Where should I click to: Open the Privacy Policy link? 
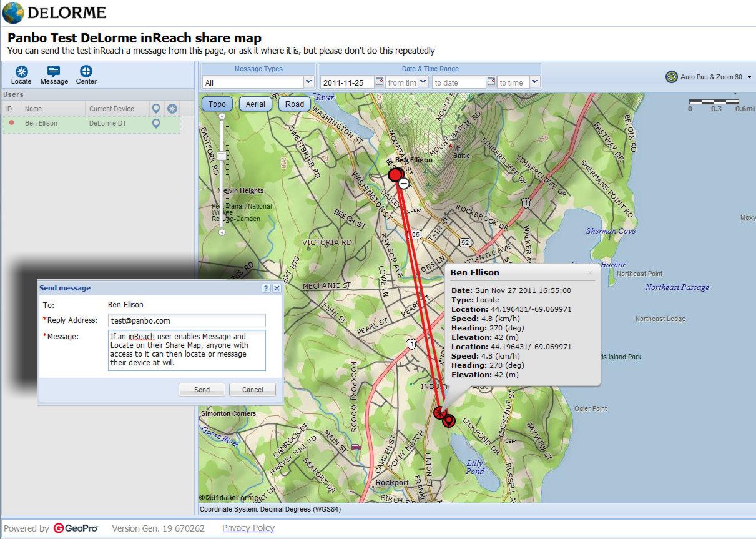[x=248, y=528]
